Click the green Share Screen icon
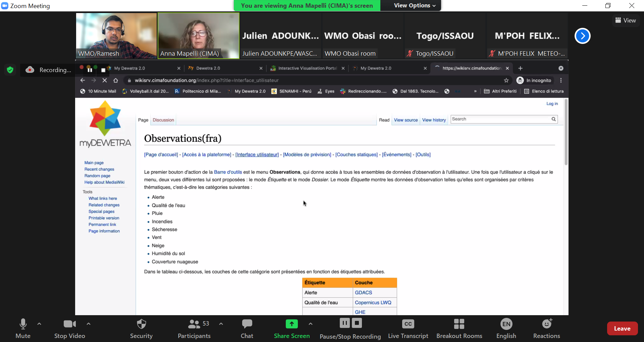 [292, 324]
